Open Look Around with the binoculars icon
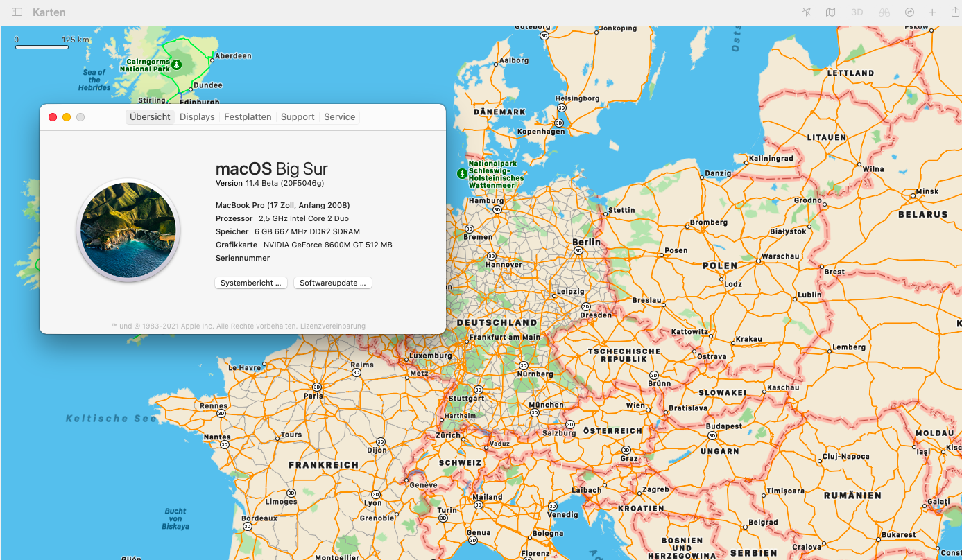 pyautogui.click(x=884, y=12)
